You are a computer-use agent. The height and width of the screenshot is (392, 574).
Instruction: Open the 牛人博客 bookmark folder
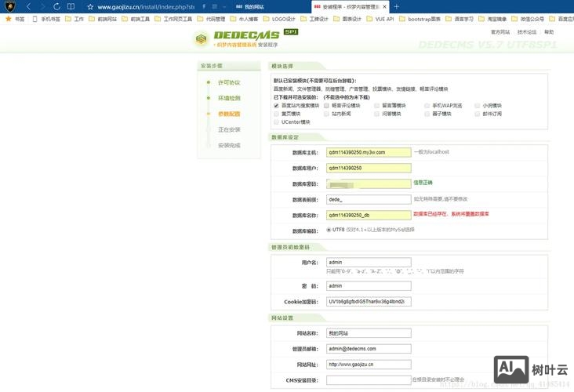coord(244,19)
